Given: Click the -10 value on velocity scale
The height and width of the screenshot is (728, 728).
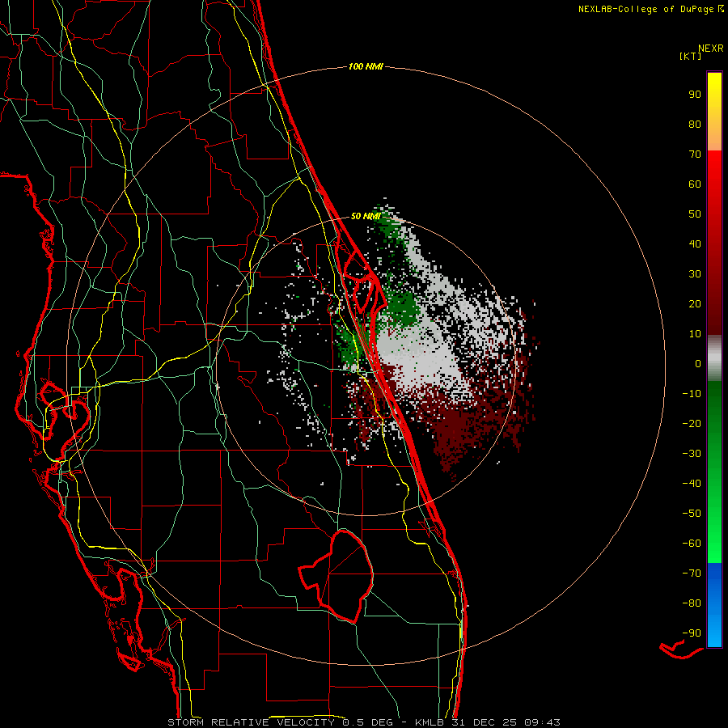Looking at the screenshot, I should [692, 394].
